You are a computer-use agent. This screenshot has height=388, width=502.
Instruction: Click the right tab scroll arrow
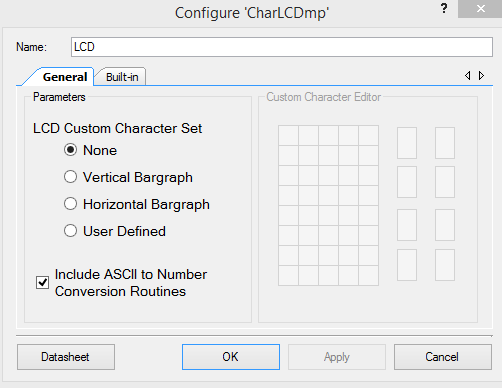point(481,76)
